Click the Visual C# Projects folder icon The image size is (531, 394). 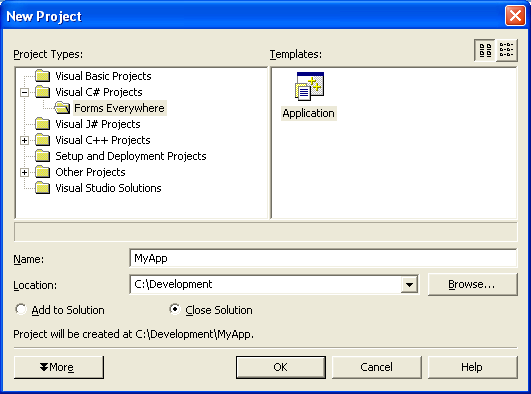point(43,92)
